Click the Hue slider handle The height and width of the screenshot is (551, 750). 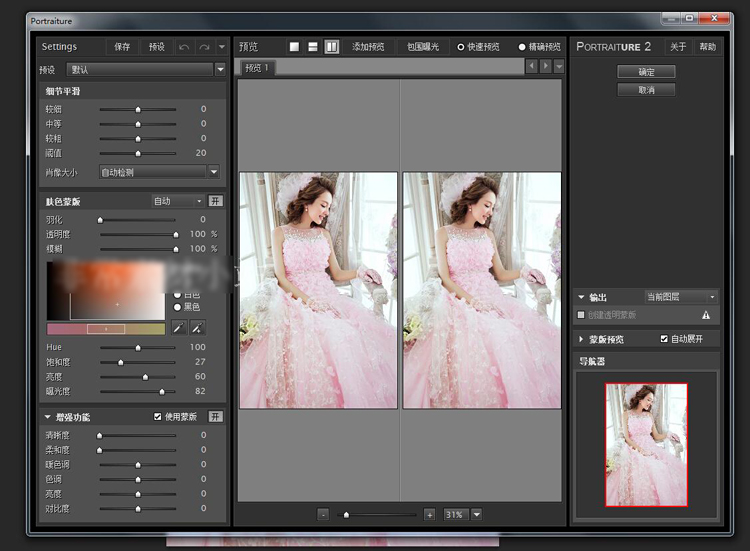(x=138, y=347)
